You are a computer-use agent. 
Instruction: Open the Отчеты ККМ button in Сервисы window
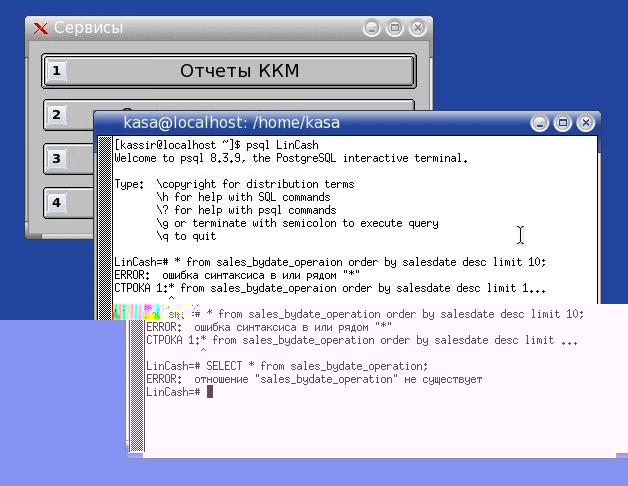click(x=229, y=71)
